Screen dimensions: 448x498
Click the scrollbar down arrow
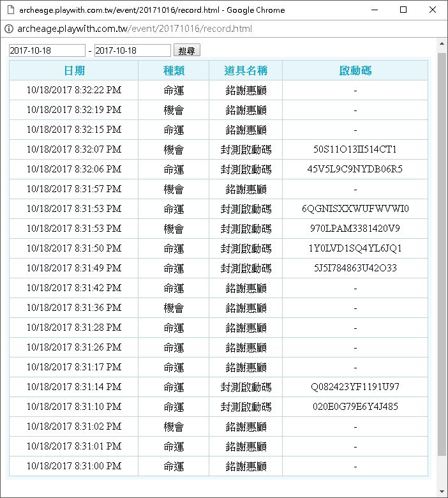pos(442,492)
